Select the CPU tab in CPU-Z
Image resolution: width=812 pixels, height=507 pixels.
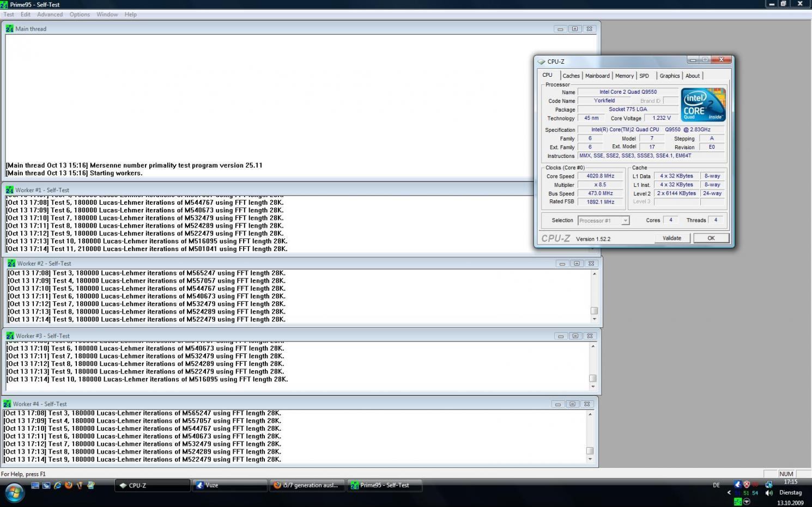coord(548,75)
